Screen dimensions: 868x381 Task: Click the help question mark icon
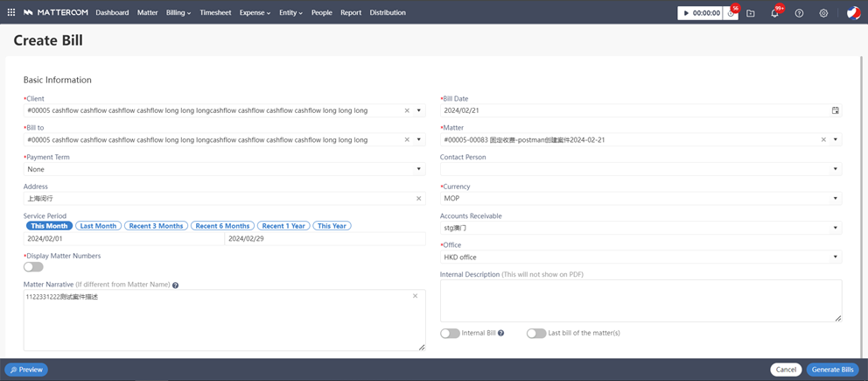coord(799,13)
